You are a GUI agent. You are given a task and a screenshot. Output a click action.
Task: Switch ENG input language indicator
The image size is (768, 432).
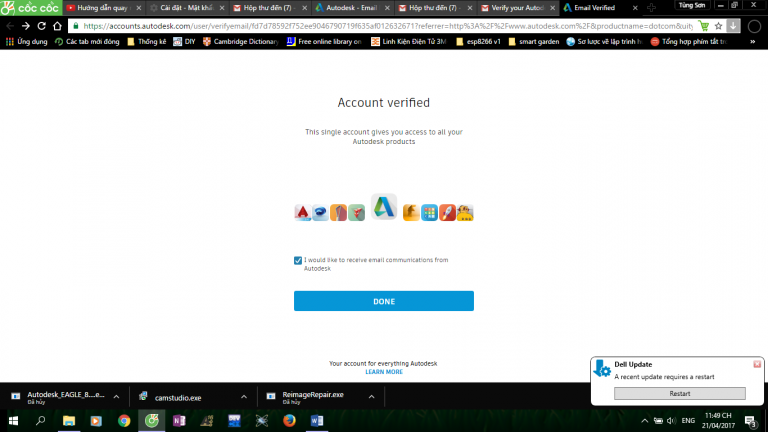point(688,421)
